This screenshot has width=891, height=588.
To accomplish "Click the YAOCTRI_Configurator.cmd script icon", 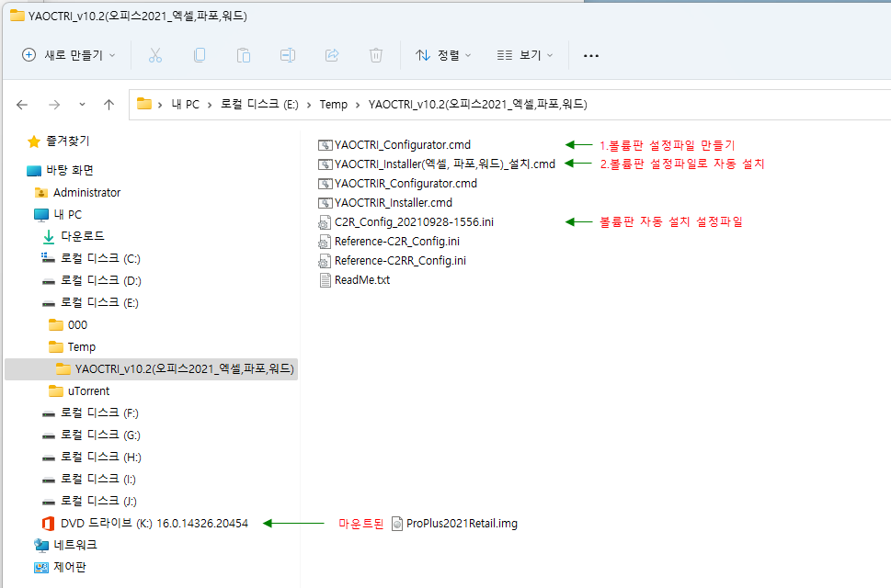I will pyautogui.click(x=325, y=145).
